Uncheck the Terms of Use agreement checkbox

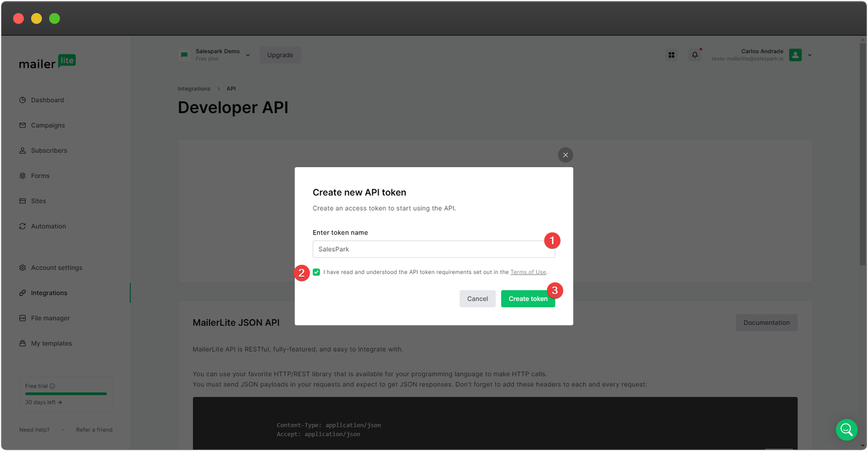(316, 272)
